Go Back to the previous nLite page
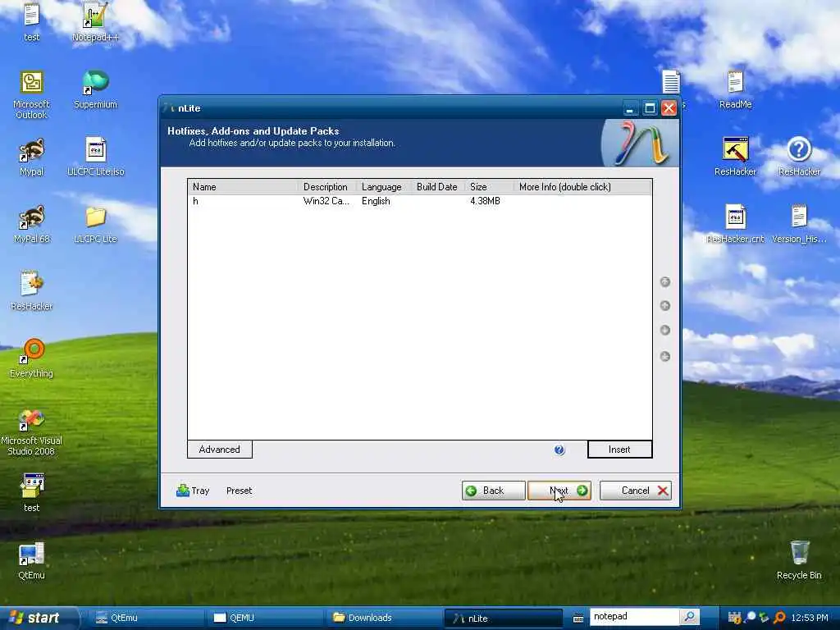This screenshot has width=840, height=630. point(493,491)
